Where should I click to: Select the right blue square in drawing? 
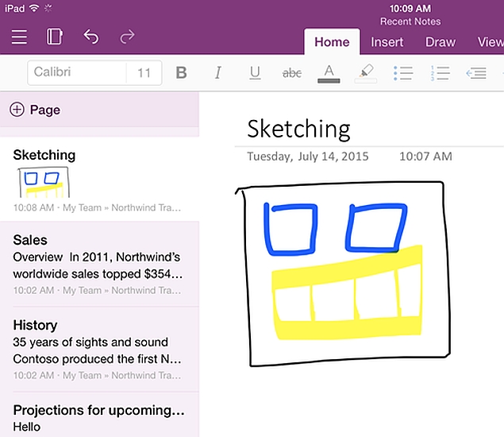point(376,227)
